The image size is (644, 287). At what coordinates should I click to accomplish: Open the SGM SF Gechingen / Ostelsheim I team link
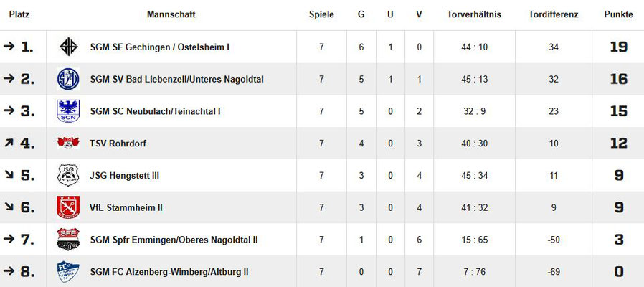160,47
